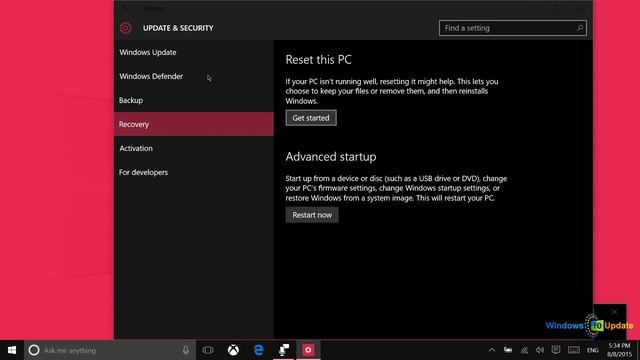This screenshot has height=360, width=640.
Task: Click the magnifier icon in Find a setting
Action: tap(579, 28)
